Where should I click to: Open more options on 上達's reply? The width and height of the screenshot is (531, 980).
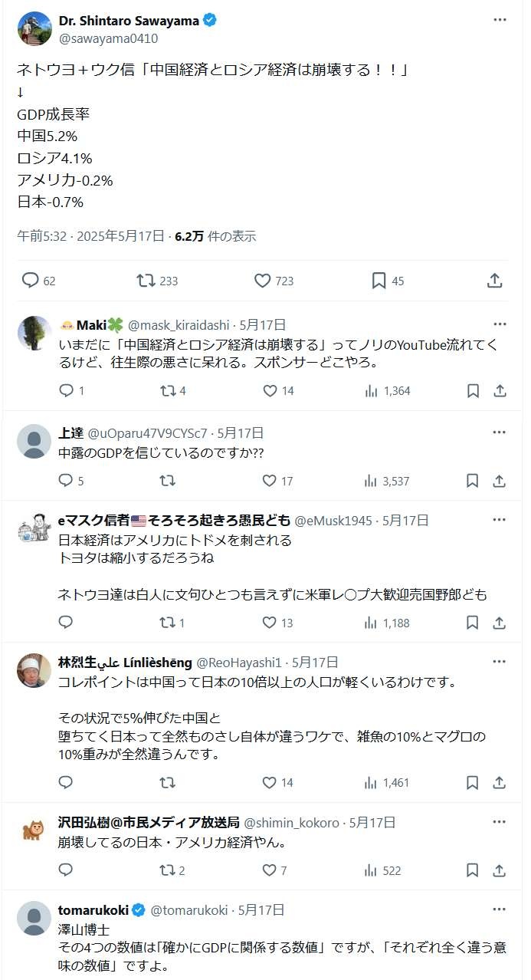click(x=500, y=432)
